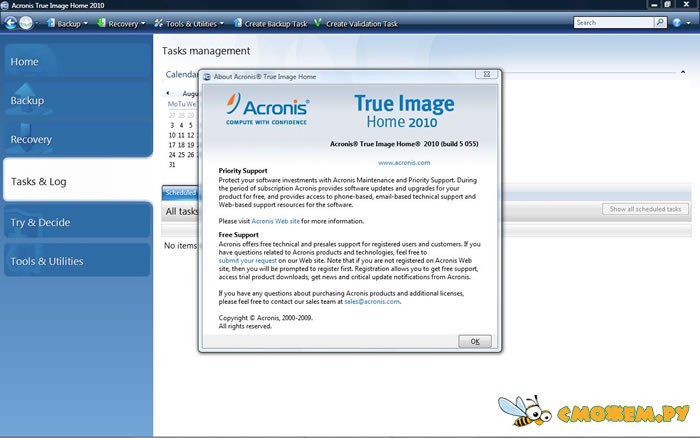Click the Backup icon in toolbar

click(x=51, y=23)
